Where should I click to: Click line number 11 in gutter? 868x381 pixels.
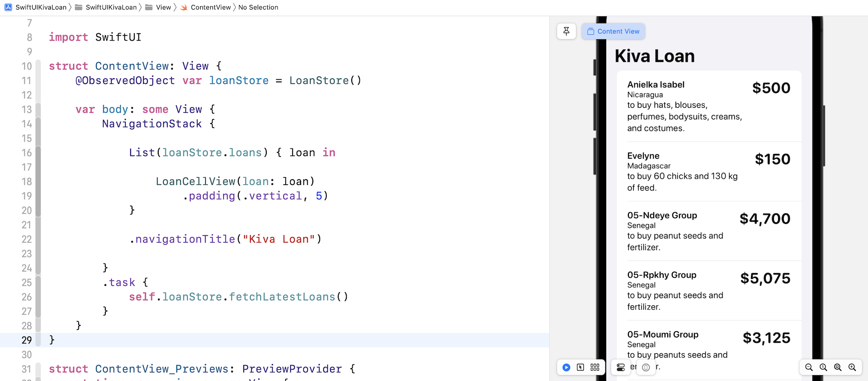(x=27, y=81)
